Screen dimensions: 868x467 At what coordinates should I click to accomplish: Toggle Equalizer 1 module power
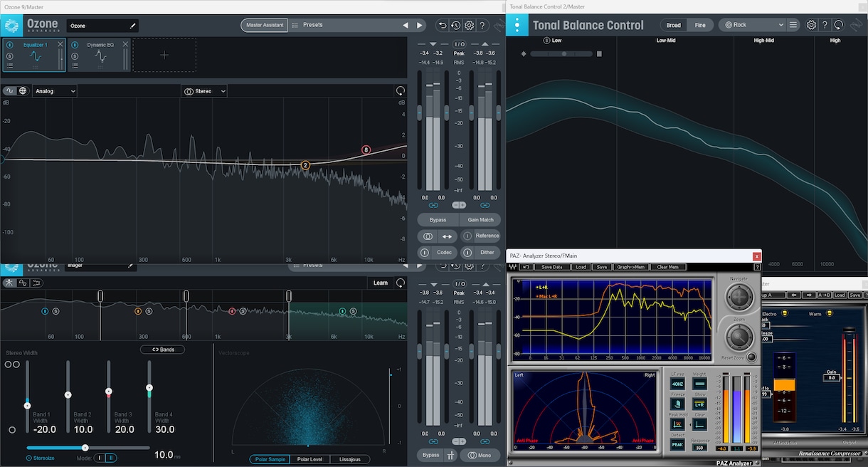tap(10, 45)
